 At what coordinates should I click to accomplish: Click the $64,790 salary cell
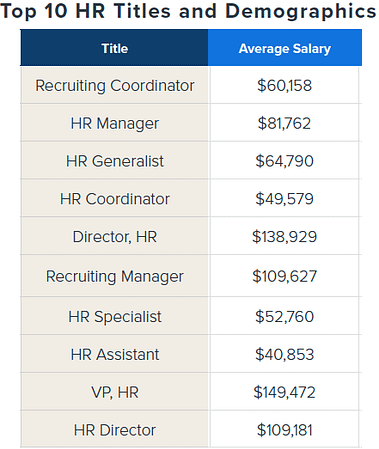[285, 161]
